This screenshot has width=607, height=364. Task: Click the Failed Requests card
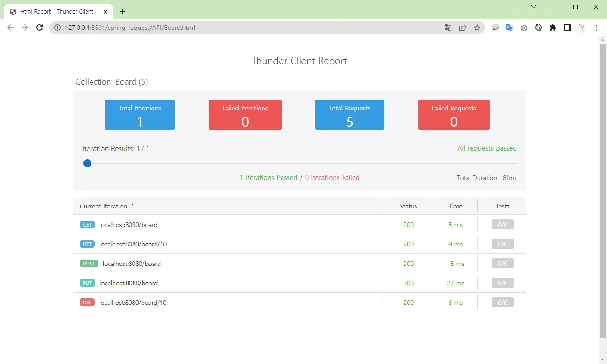tap(454, 115)
